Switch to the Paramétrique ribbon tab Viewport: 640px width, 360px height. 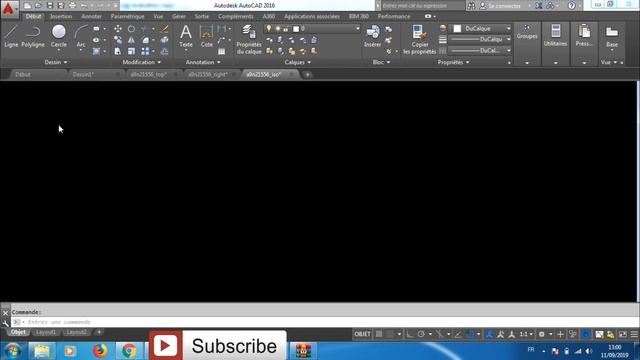(127, 17)
